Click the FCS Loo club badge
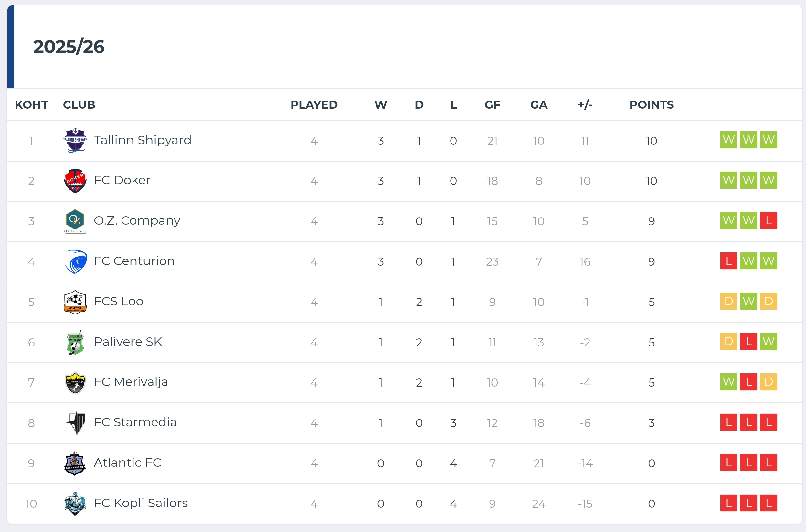The image size is (806, 532). tap(75, 302)
